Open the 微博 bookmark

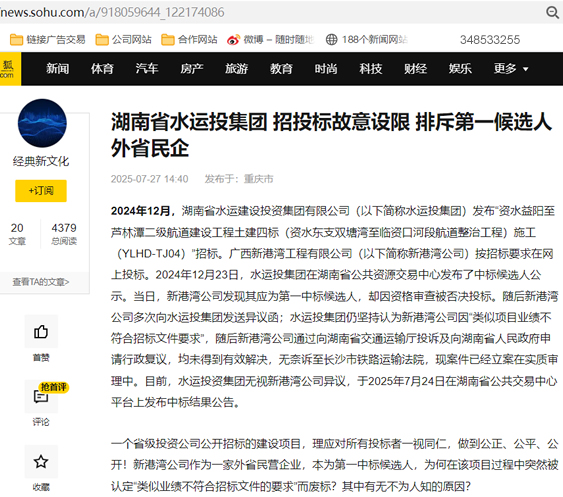click(270, 40)
